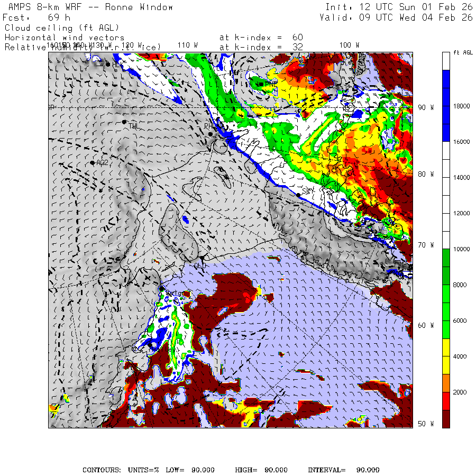
Task: Click the '6000' colorbar tick label
Action: click(x=460, y=321)
